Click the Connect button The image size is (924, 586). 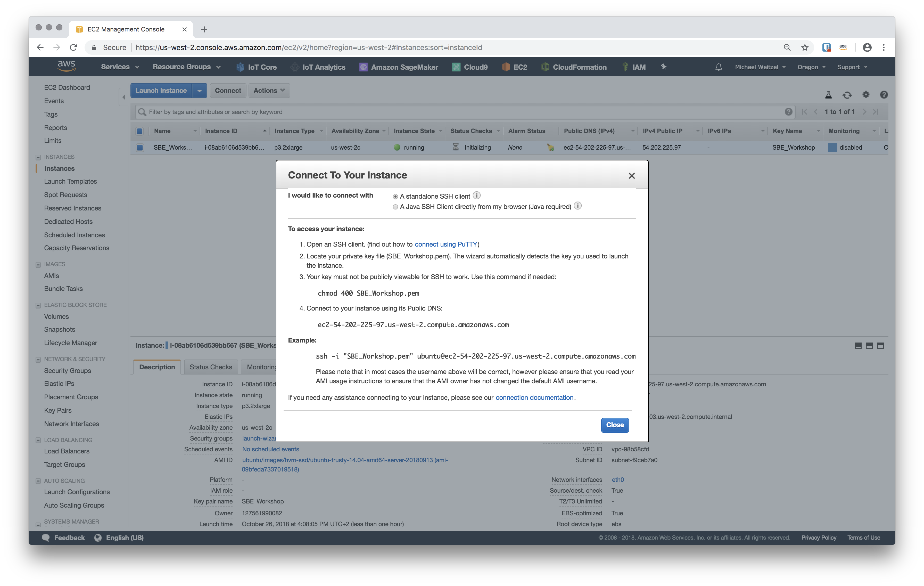(x=228, y=91)
